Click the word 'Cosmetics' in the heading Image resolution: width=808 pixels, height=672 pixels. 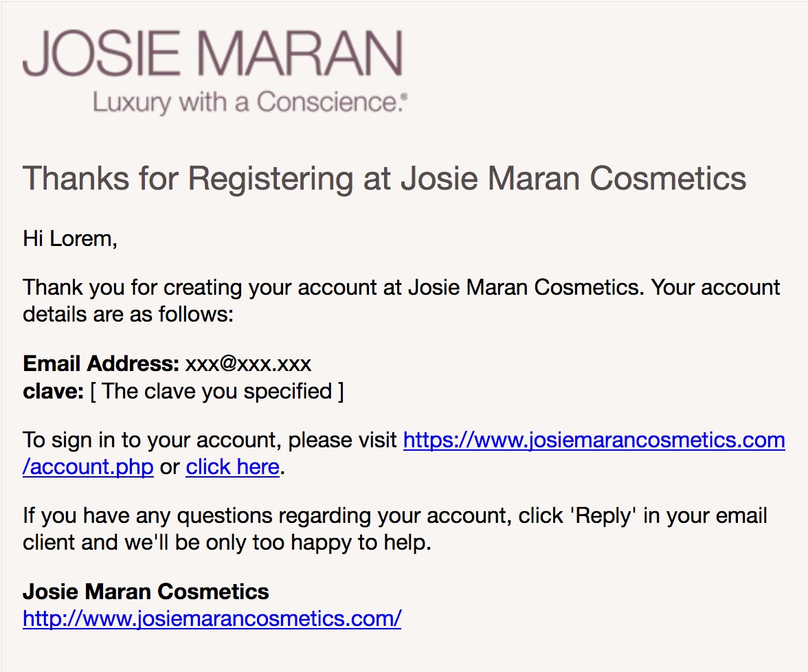(x=668, y=179)
